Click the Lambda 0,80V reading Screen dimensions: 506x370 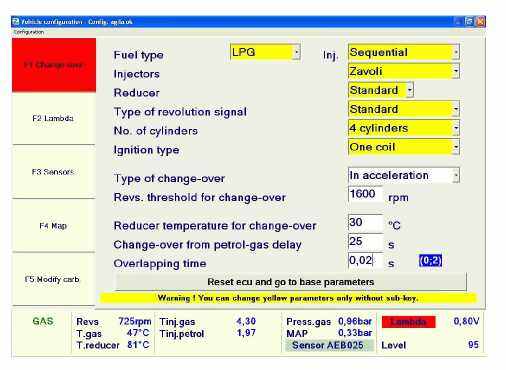click(466, 321)
